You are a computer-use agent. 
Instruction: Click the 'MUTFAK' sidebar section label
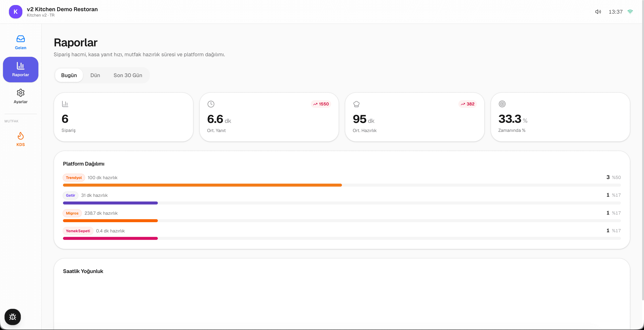(x=12, y=121)
